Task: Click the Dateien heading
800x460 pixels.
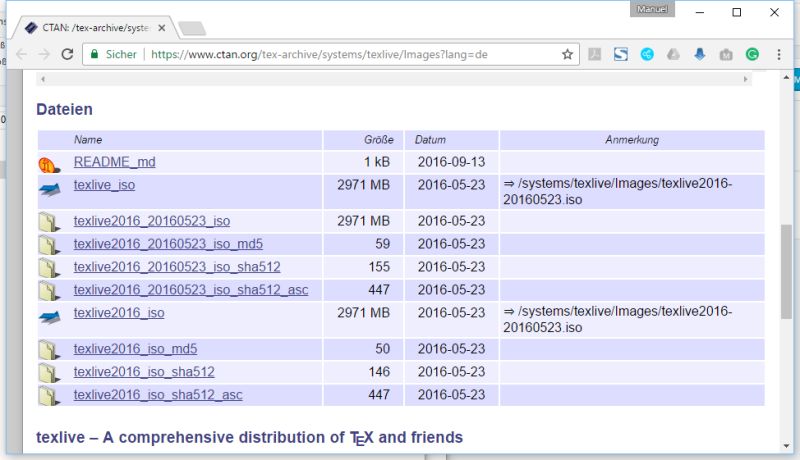Action: pyautogui.click(x=64, y=109)
